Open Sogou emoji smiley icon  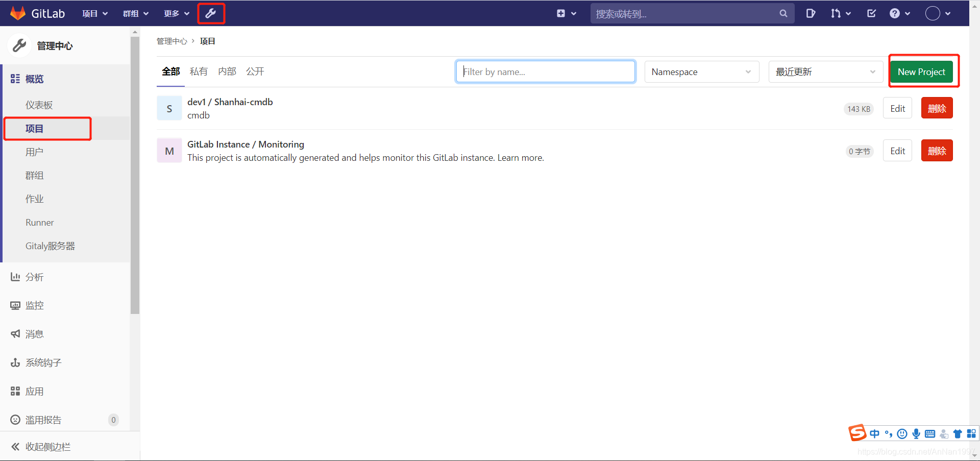point(902,434)
